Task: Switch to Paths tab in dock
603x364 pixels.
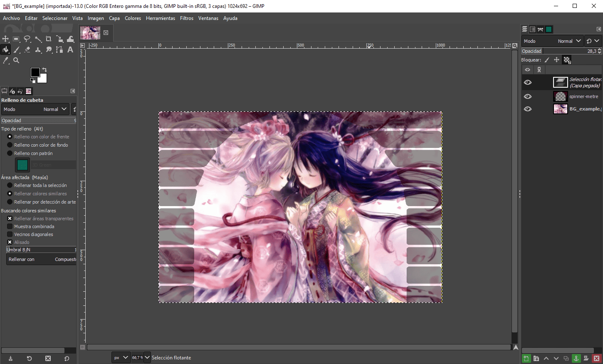Action: (x=540, y=29)
